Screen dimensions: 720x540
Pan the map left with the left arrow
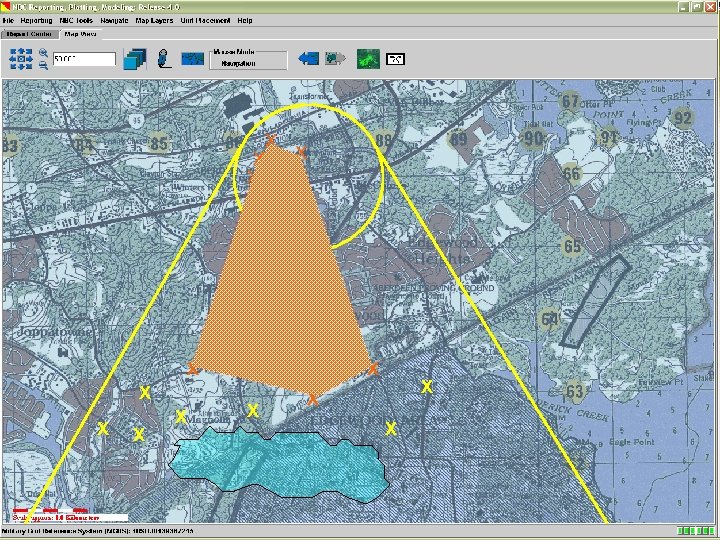13,59
